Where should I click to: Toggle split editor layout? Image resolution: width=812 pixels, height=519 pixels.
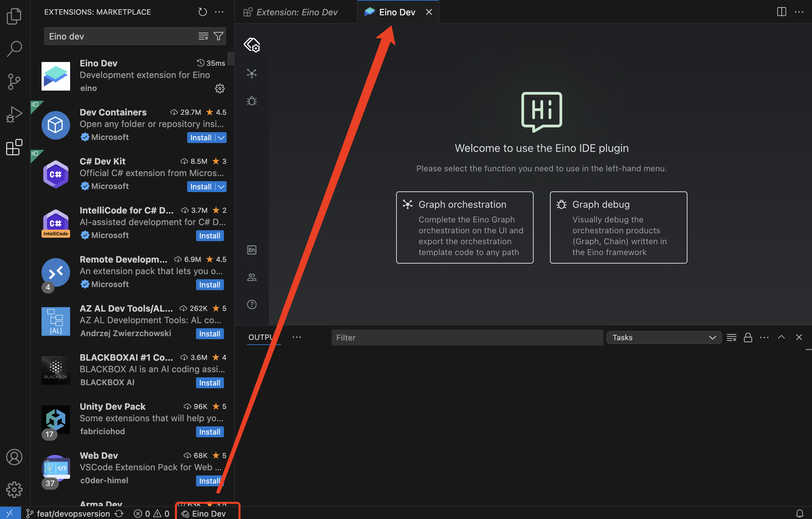(x=781, y=12)
